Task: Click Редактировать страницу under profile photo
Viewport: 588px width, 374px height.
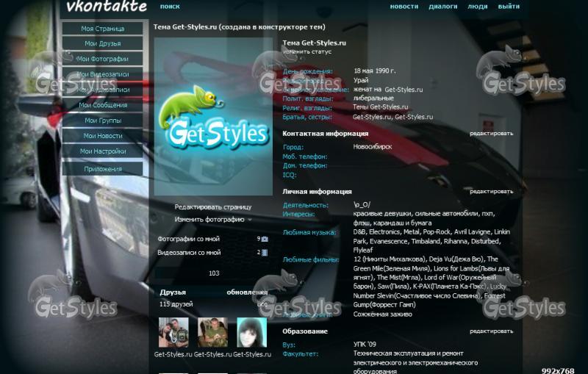Action: [x=212, y=207]
